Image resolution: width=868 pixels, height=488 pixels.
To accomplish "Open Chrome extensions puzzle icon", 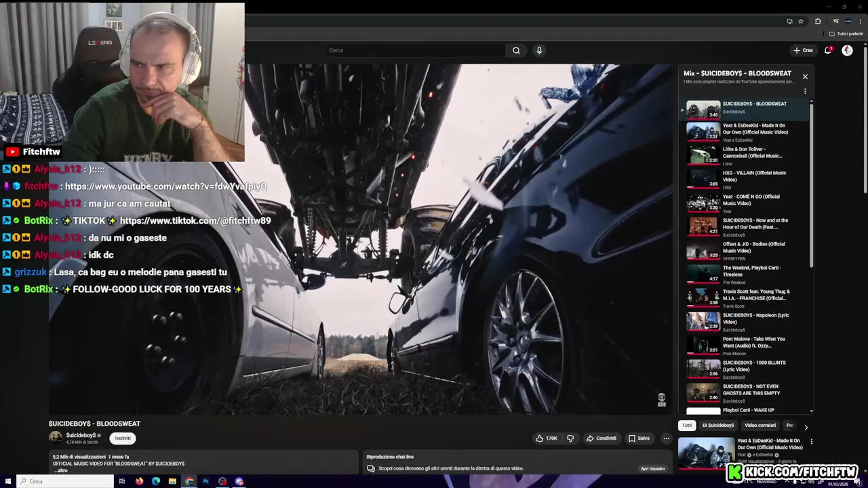I will 818,21.
